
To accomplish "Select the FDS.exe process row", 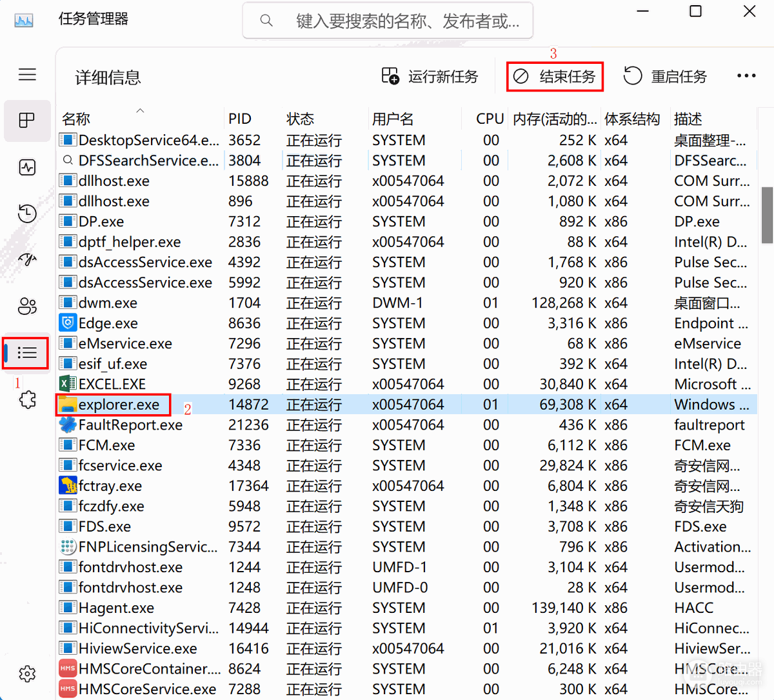I will click(x=406, y=526).
